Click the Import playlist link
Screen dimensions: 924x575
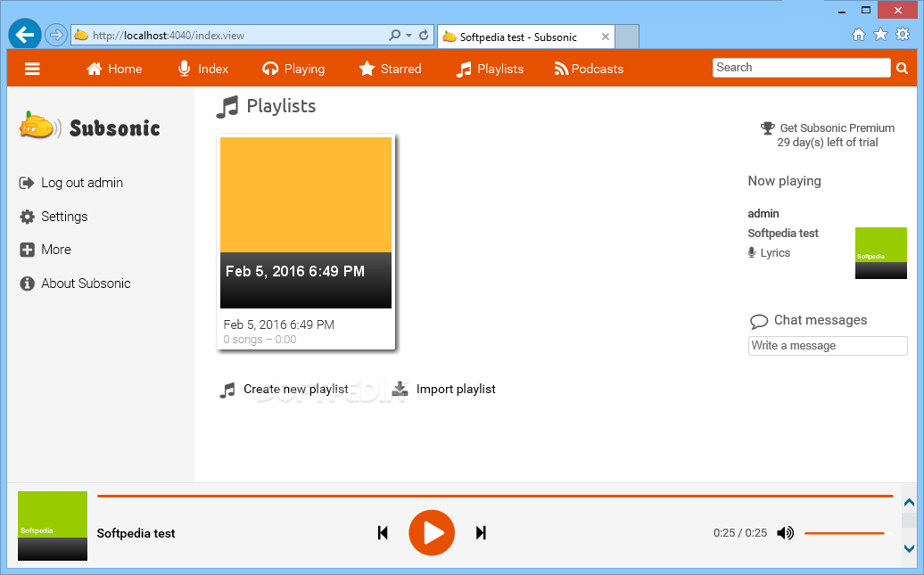(x=456, y=389)
